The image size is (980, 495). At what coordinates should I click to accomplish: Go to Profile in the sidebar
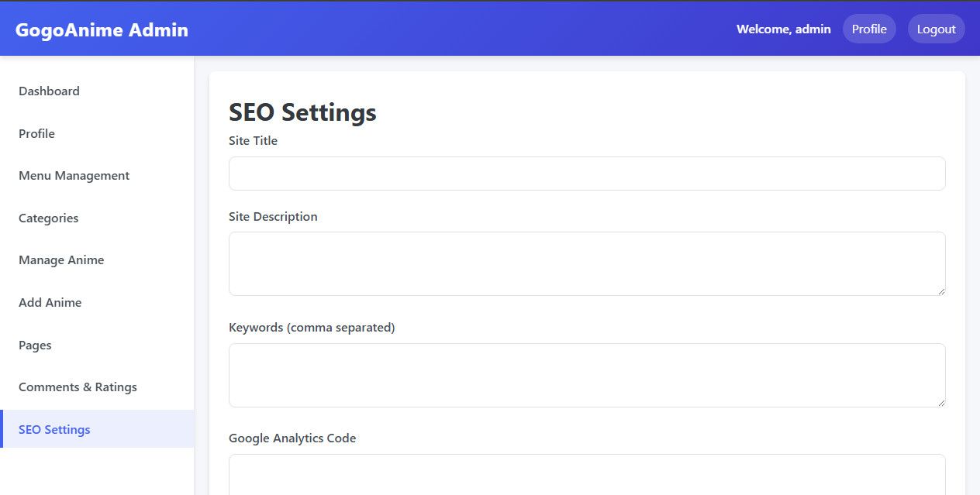[36, 134]
